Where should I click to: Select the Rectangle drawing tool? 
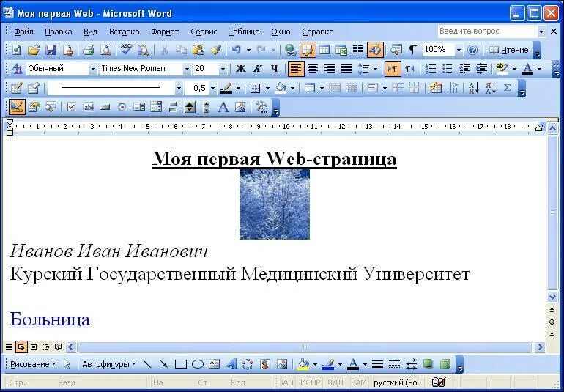181,364
